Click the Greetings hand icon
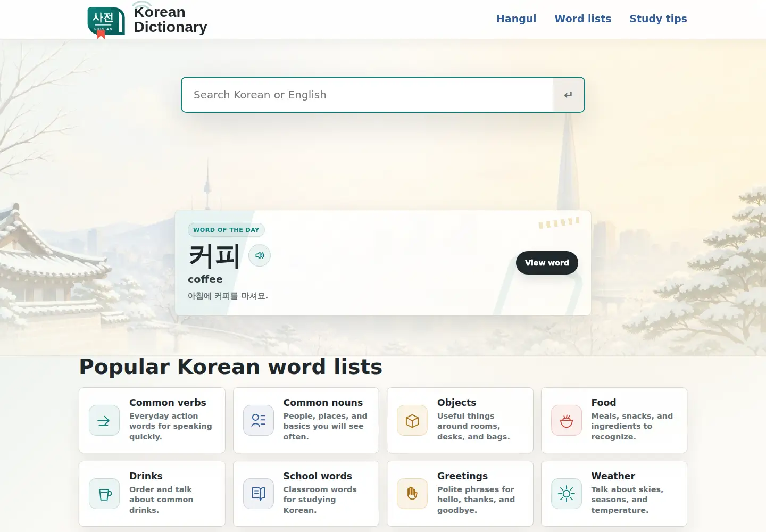The width and height of the screenshot is (766, 532). click(x=412, y=494)
